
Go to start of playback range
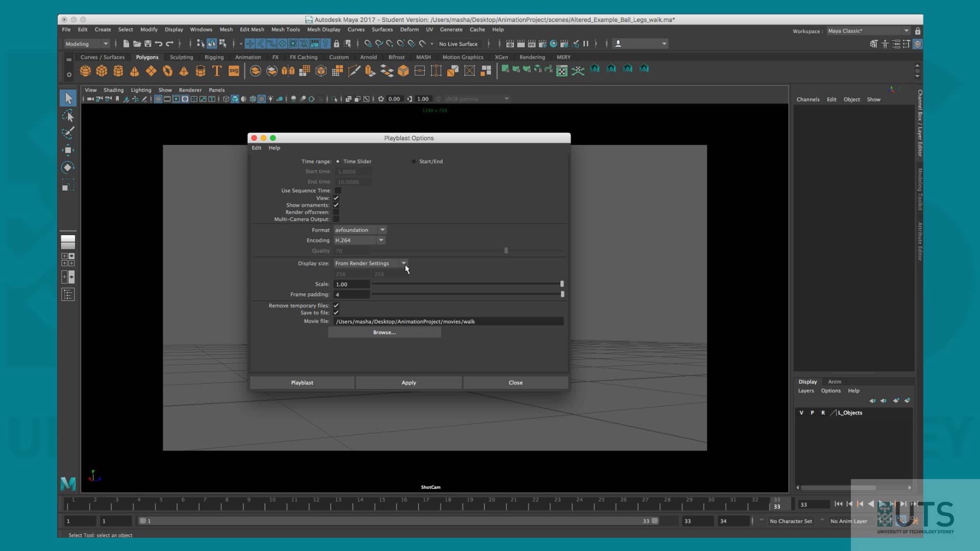tap(839, 504)
